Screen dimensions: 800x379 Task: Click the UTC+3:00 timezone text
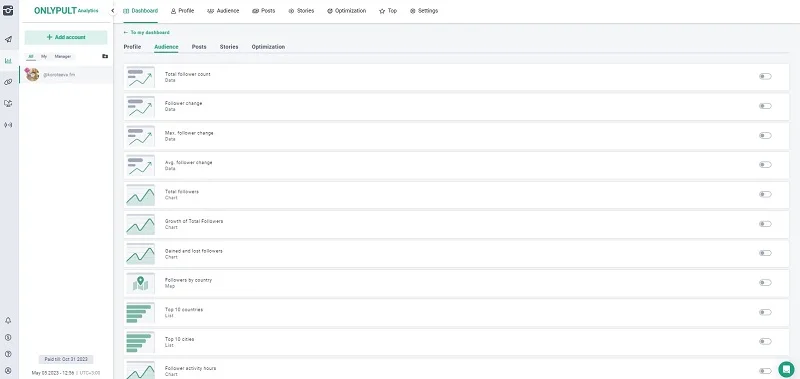pyautogui.click(x=90, y=373)
